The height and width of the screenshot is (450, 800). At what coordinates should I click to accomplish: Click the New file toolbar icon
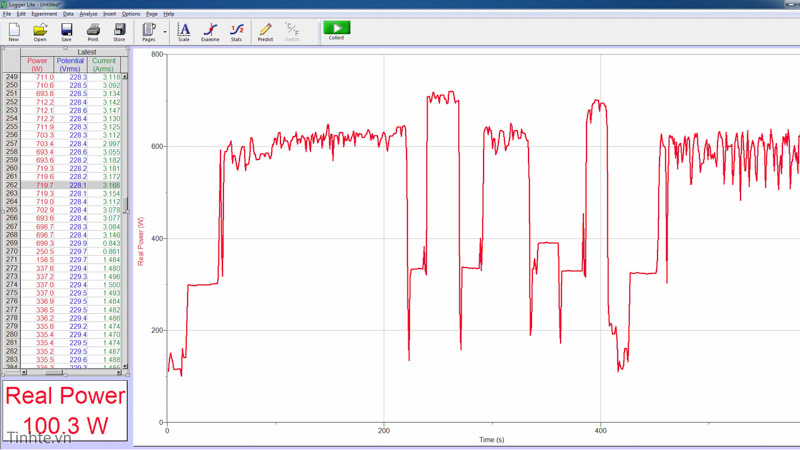(13, 31)
